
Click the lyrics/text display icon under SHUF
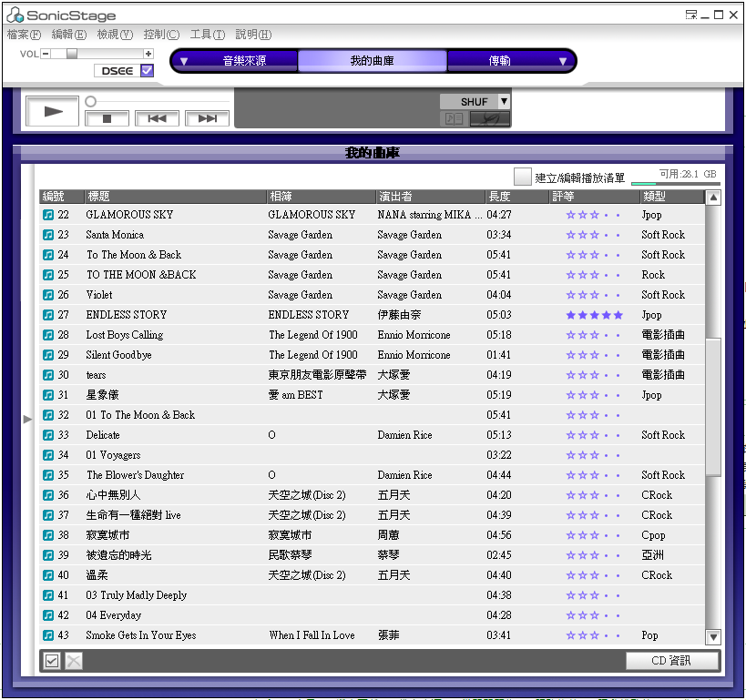pyautogui.click(x=454, y=118)
